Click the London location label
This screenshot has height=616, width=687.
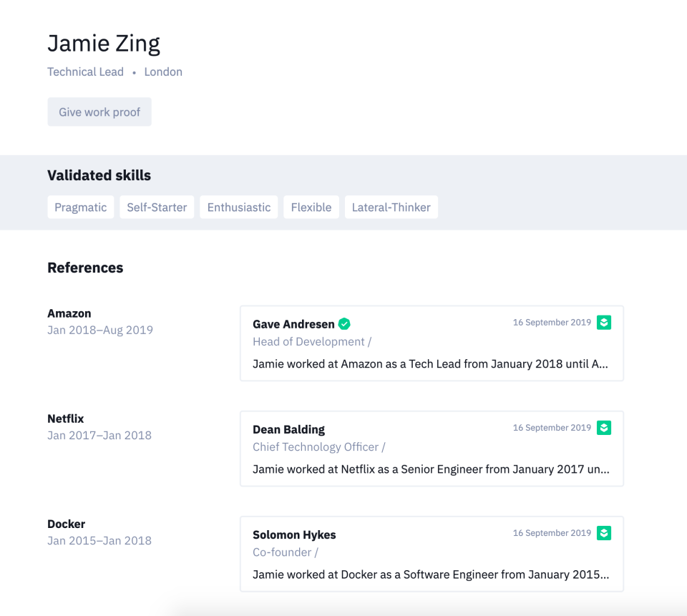point(163,72)
